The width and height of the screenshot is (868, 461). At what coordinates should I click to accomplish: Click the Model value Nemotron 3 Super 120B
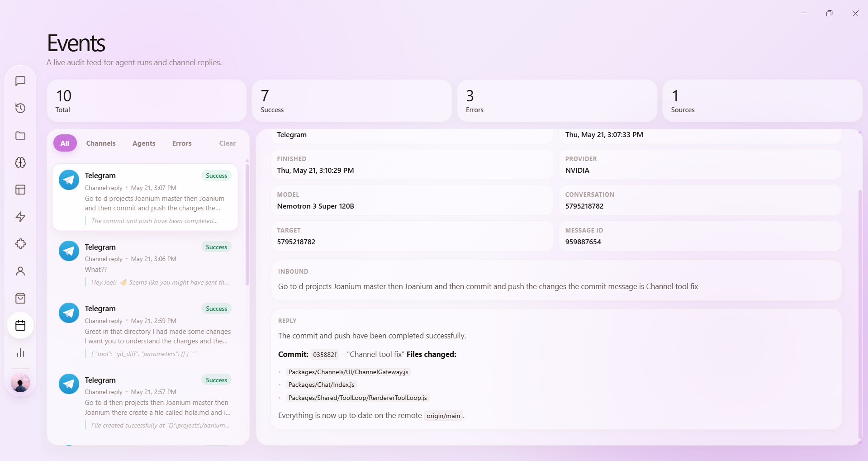(315, 206)
